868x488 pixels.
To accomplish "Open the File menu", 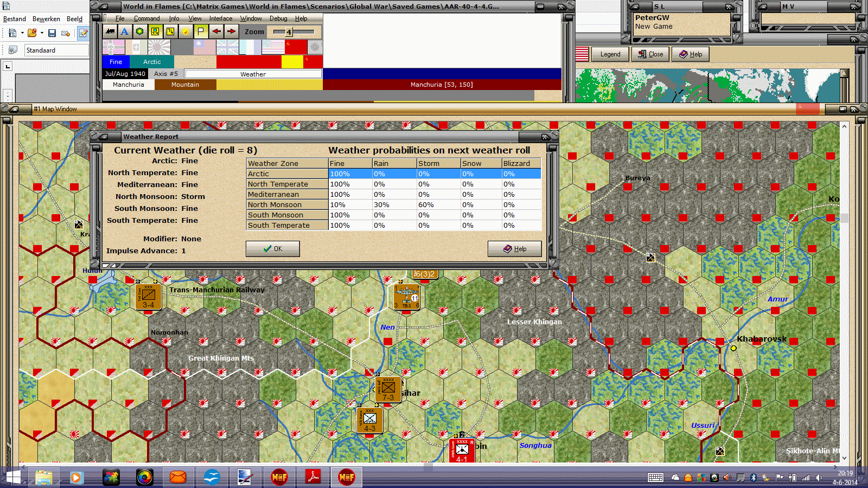I will click(120, 18).
